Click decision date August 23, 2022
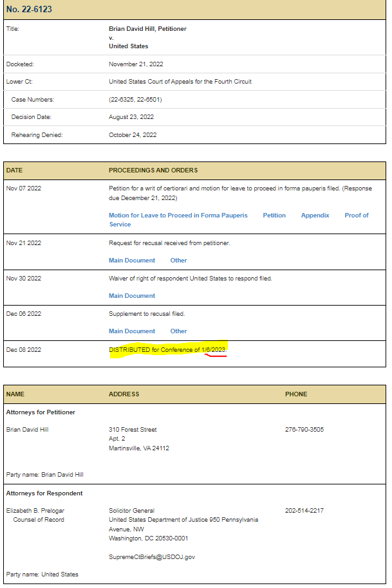This screenshot has width=392, height=588. [131, 117]
